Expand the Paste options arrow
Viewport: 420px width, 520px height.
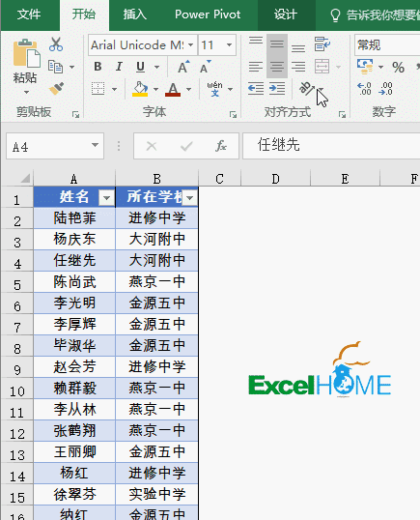tap(26, 92)
